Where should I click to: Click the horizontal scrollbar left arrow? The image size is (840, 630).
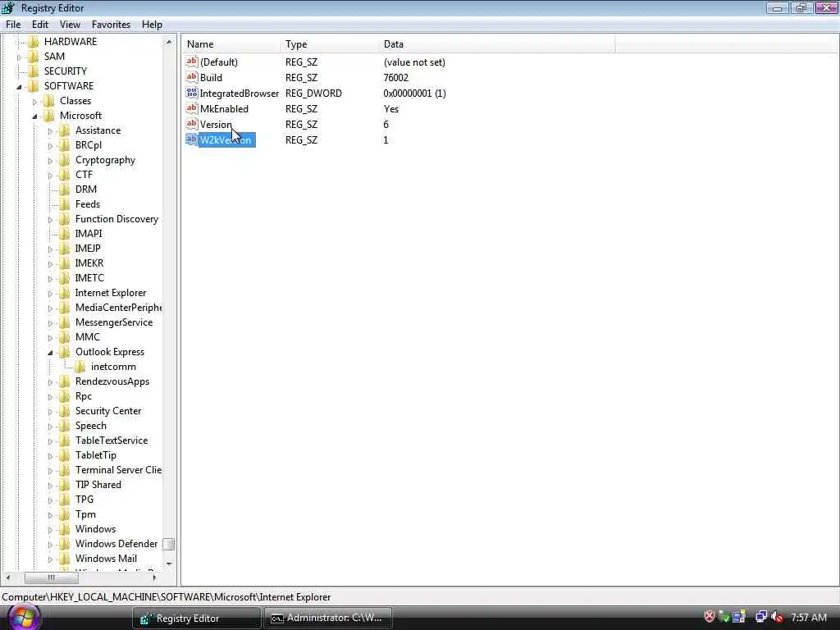coord(8,577)
